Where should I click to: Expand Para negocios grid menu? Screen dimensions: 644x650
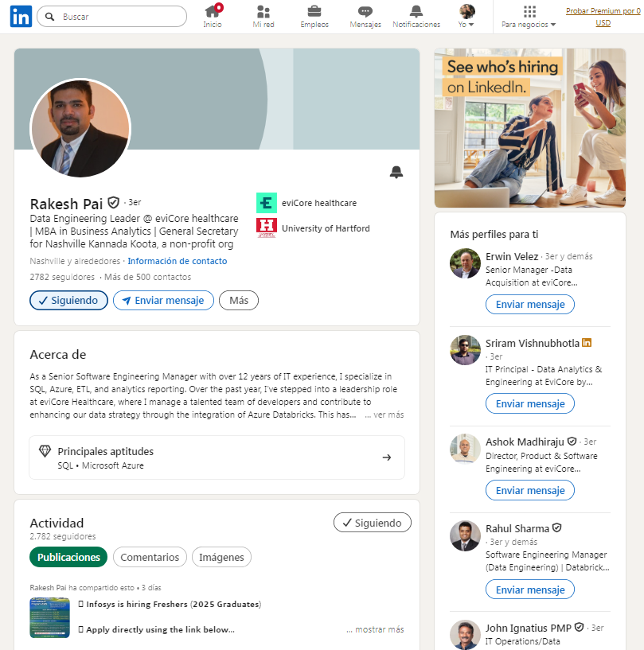(529, 17)
